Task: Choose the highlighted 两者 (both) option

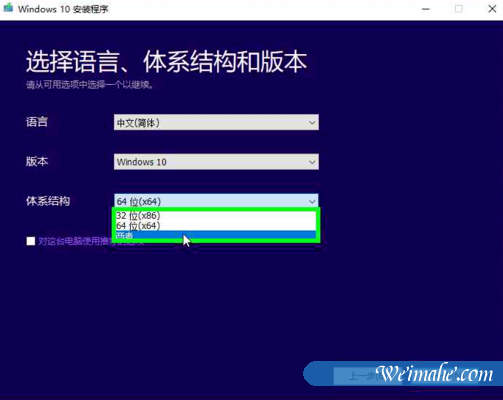Action: point(216,235)
